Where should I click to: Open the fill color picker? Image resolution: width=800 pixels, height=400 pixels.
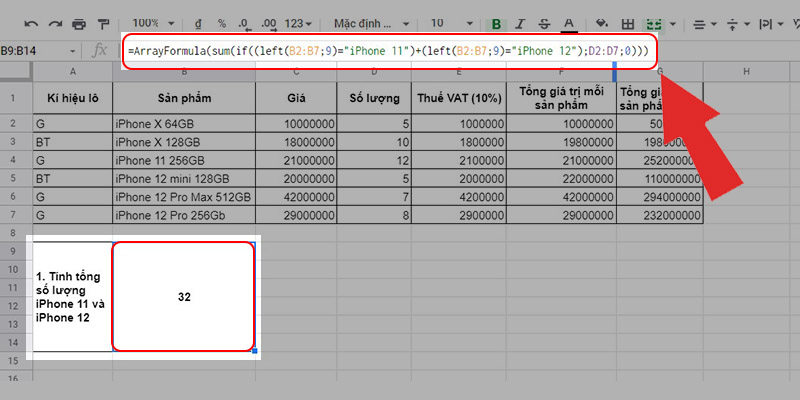pyautogui.click(x=603, y=24)
